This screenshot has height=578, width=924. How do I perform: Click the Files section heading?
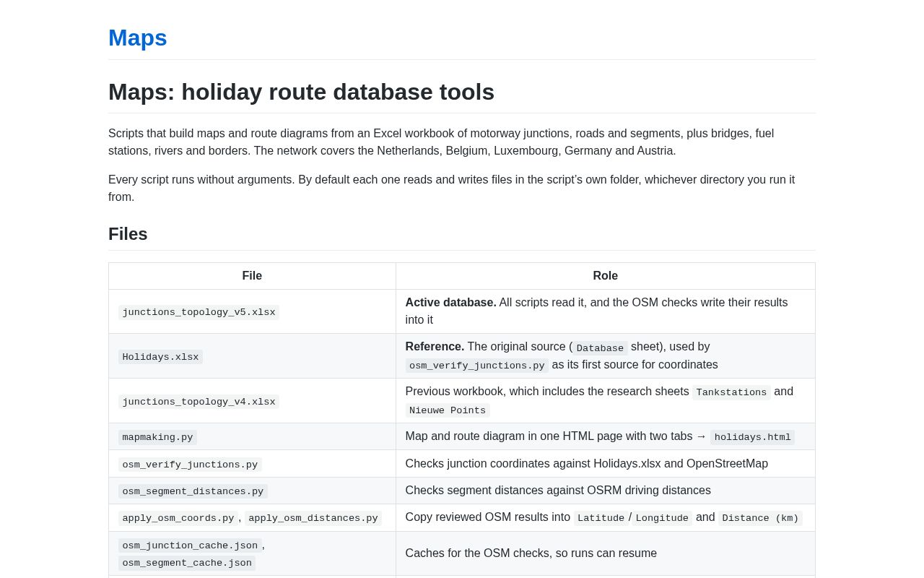[x=128, y=234]
